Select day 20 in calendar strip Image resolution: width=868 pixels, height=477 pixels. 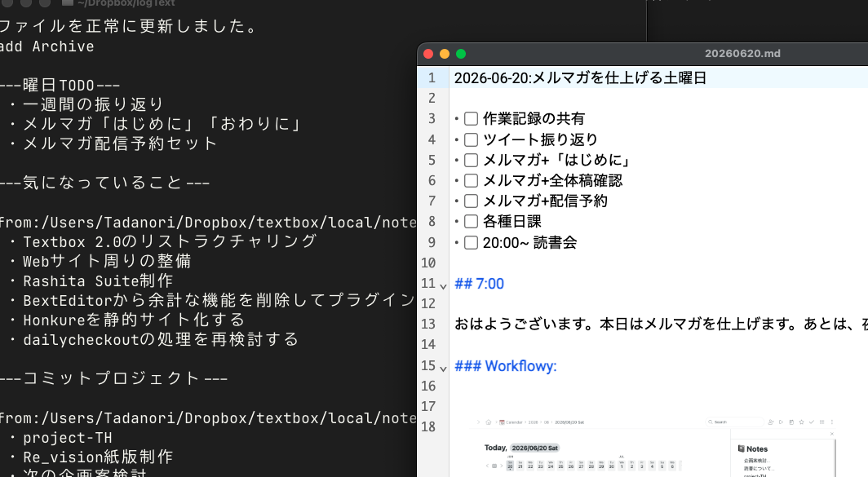pos(510,466)
